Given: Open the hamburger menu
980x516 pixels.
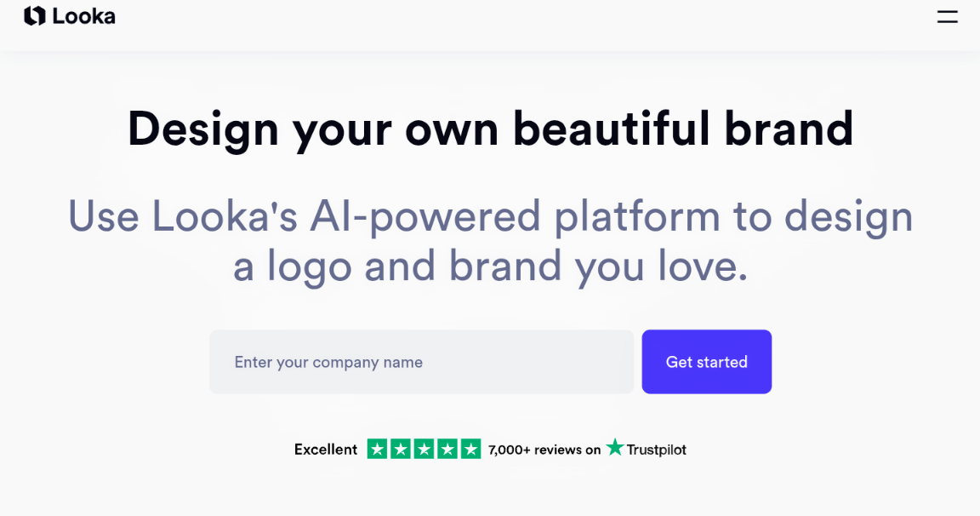Looking at the screenshot, I should tap(948, 16).
